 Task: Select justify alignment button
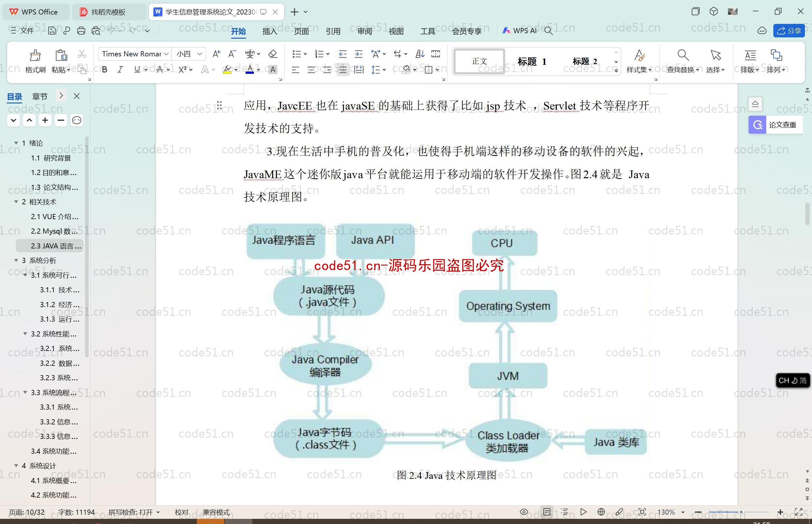click(x=343, y=70)
